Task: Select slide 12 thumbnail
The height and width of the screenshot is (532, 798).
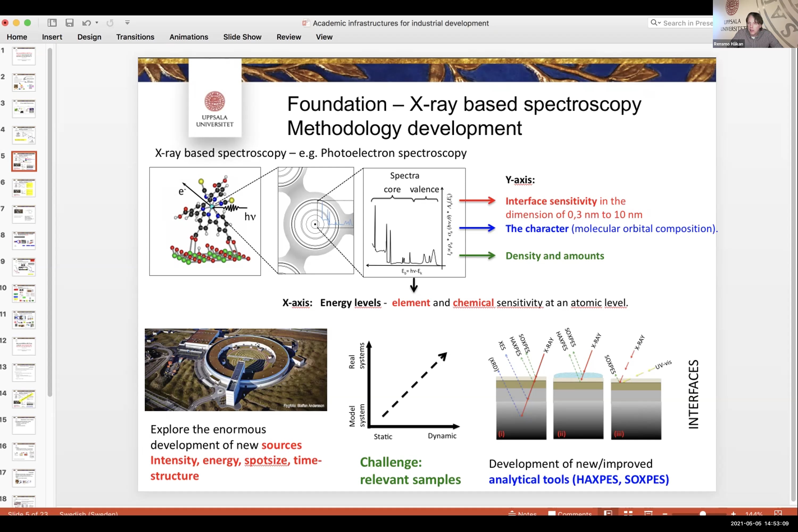Action: point(24,346)
